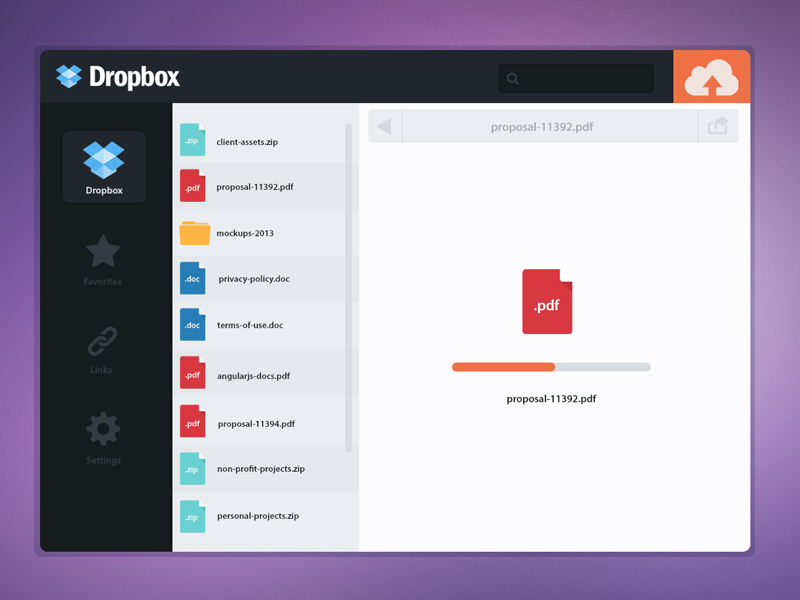Click proposal-11394.pdf in the list
800x600 pixels.
[x=255, y=424]
